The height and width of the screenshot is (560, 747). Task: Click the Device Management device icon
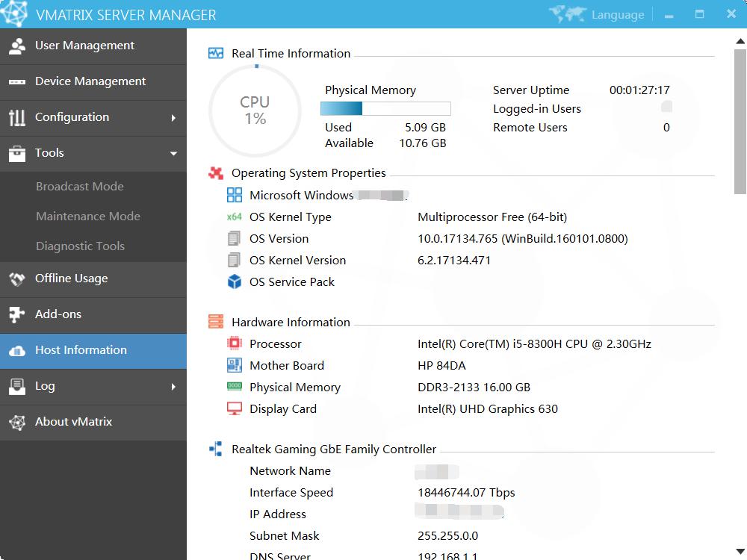(x=17, y=82)
